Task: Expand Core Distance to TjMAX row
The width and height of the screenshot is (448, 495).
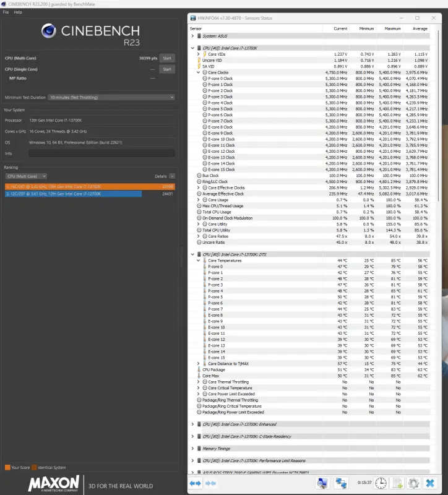Action: [198, 364]
